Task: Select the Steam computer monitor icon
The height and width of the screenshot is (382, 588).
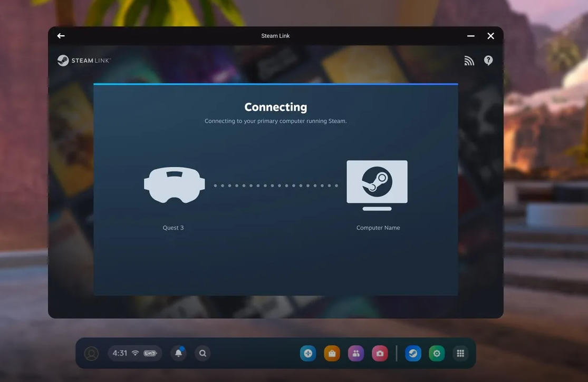Action: coord(377,185)
